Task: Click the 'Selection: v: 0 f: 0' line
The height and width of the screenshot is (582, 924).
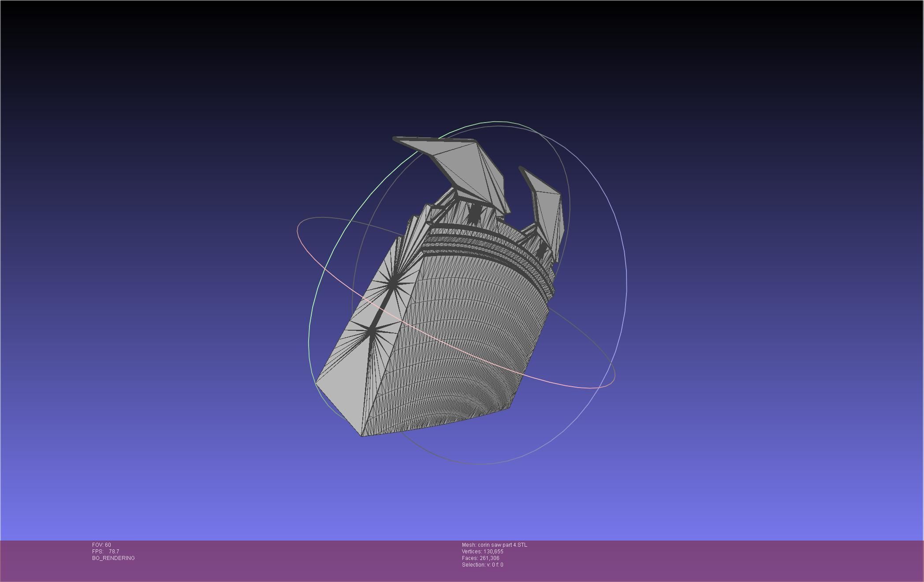Action: pos(482,565)
